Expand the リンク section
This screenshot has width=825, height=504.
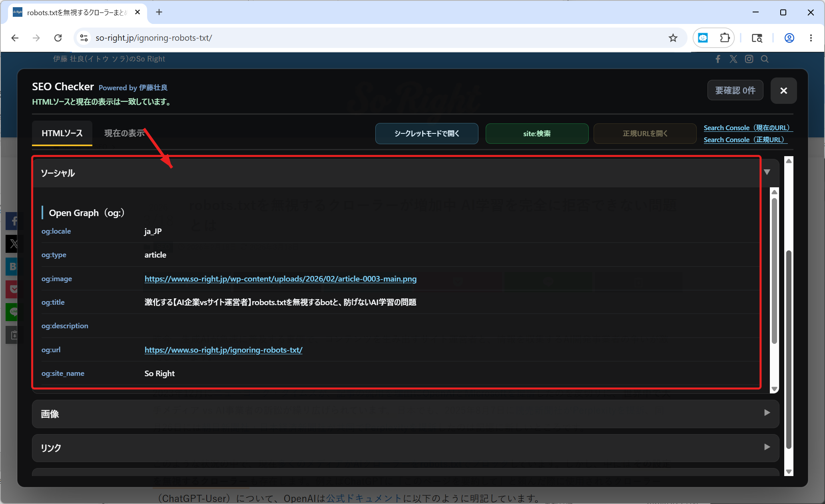(x=405, y=448)
